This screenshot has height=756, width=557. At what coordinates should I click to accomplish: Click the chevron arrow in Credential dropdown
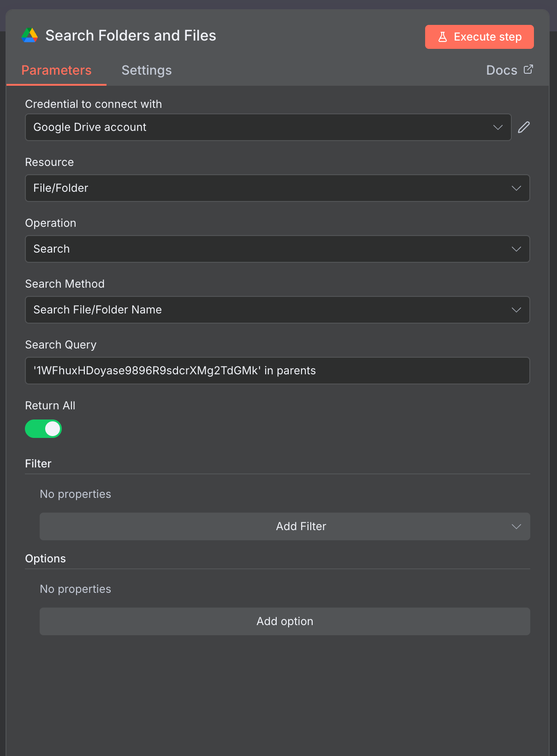(x=498, y=127)
